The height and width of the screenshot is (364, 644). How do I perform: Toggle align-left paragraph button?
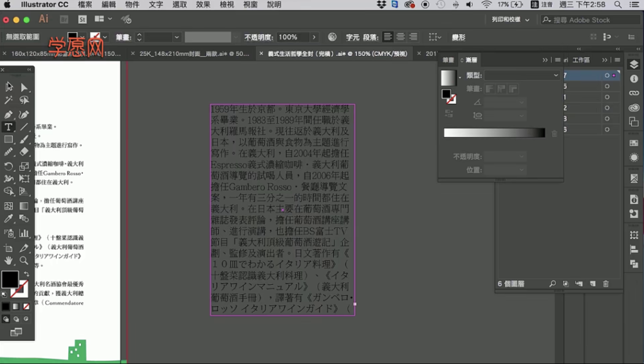coord(388,37)
